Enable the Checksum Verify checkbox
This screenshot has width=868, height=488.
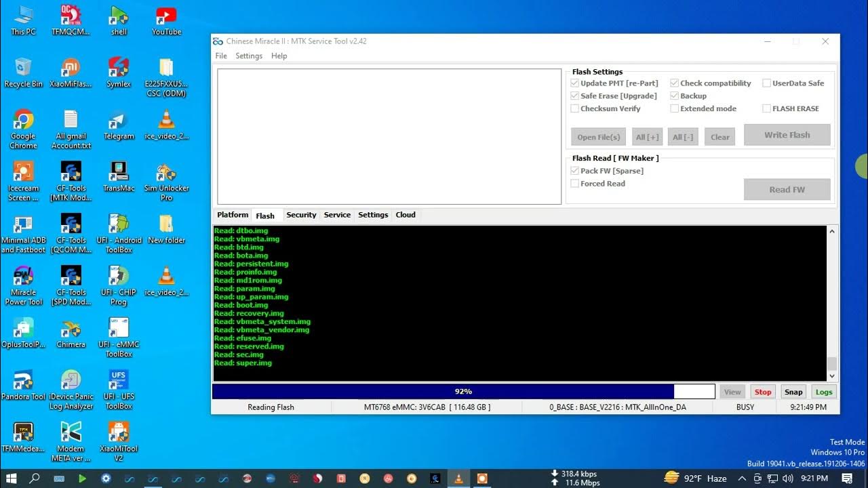pyautogui.click(x=575, y=108)
